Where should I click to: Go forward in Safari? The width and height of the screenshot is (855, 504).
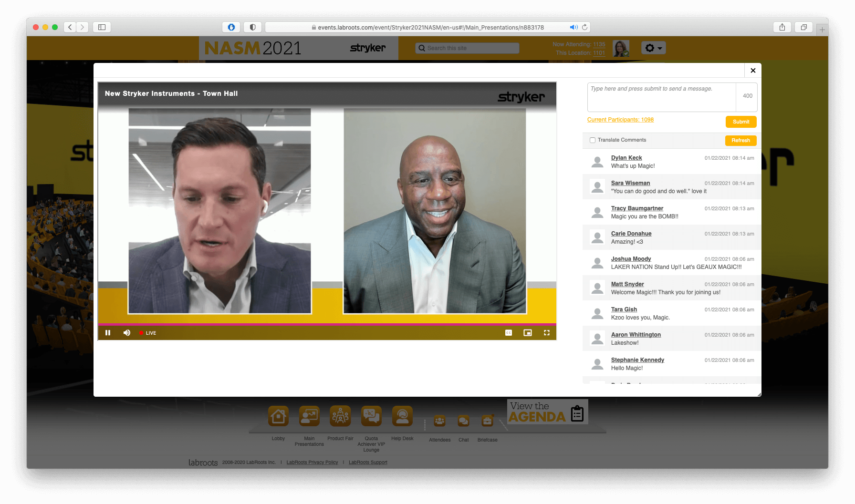click(83, 27)
